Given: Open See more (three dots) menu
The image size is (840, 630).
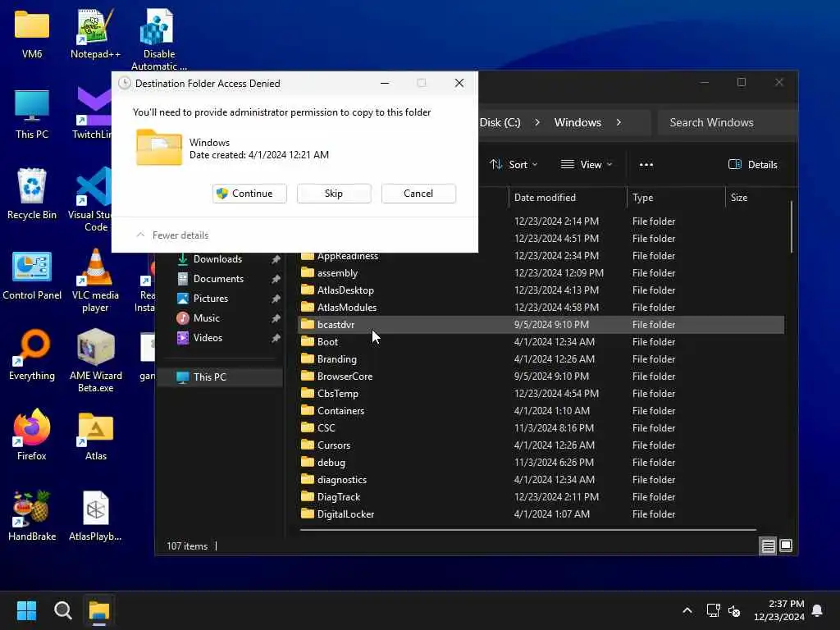Looking at the screenshot, I should pos(646,164).
